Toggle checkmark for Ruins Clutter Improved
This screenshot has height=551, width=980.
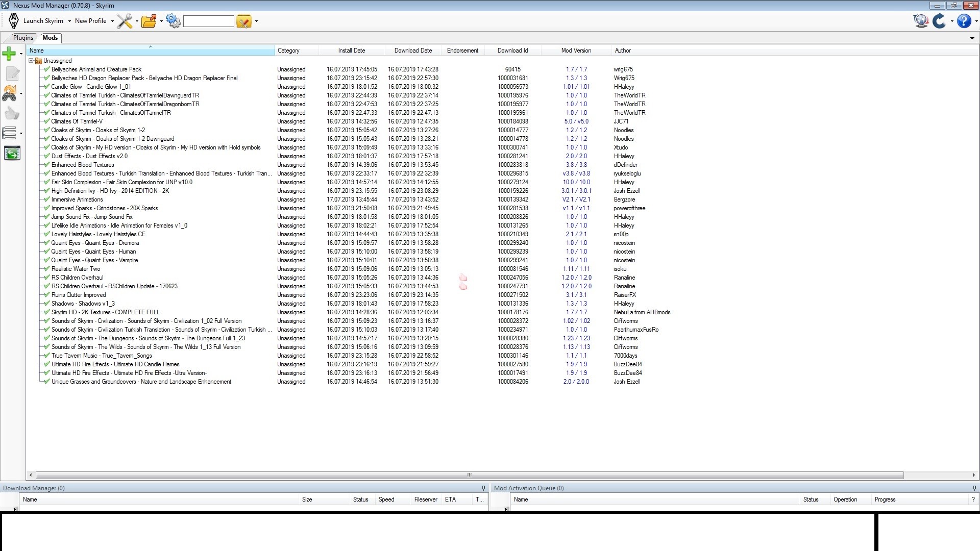tap(46, 295)
